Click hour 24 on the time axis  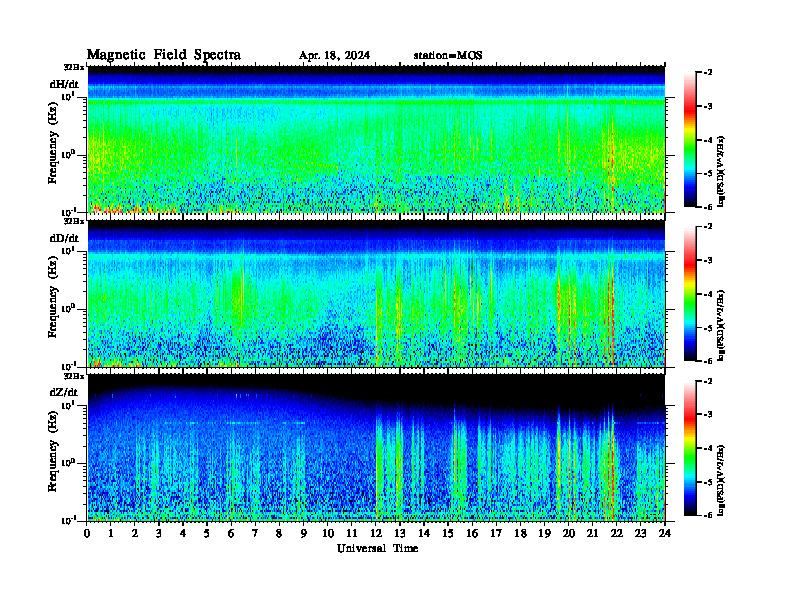[x=665, y=533]
